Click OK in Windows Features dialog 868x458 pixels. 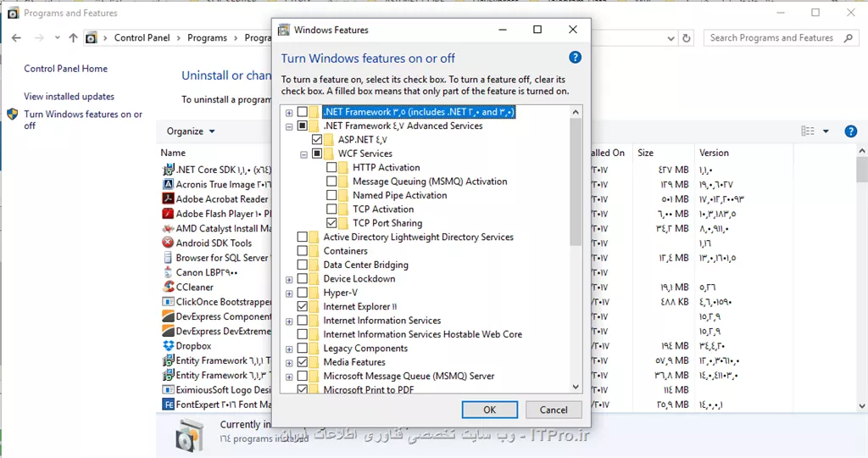[x=490, y=410]
